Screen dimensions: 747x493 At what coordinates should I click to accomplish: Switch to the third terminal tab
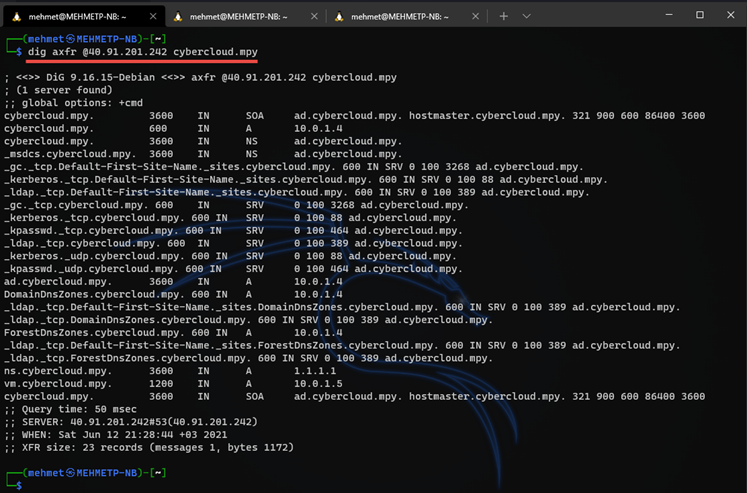[405, 16]
